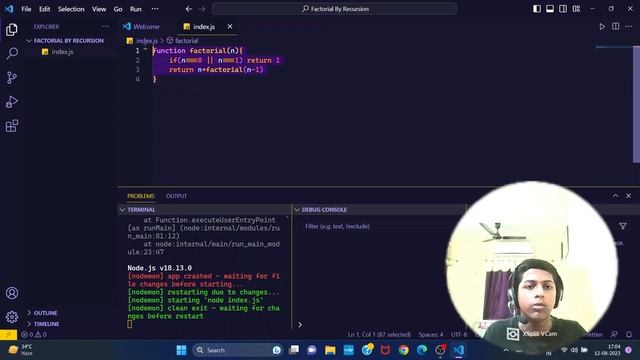Open the Run and Debug view

click(x=12, y=102)
